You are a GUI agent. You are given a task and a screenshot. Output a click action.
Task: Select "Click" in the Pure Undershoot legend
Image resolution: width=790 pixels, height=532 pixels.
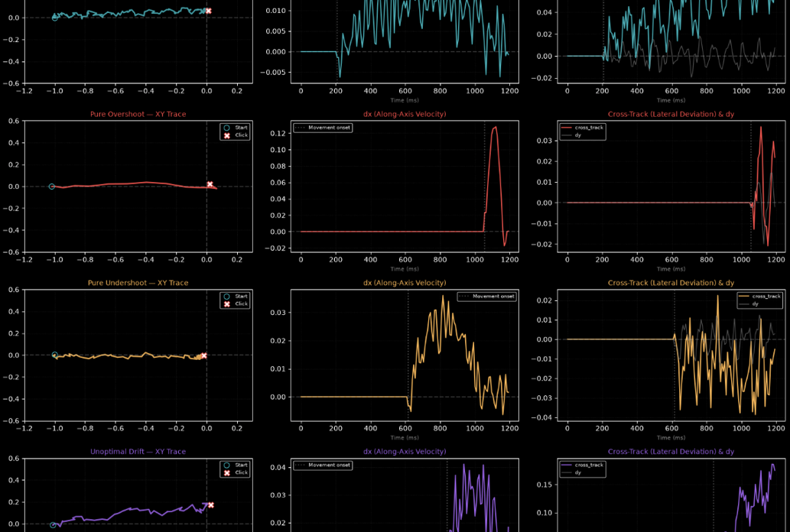click(x=241, y=303)
